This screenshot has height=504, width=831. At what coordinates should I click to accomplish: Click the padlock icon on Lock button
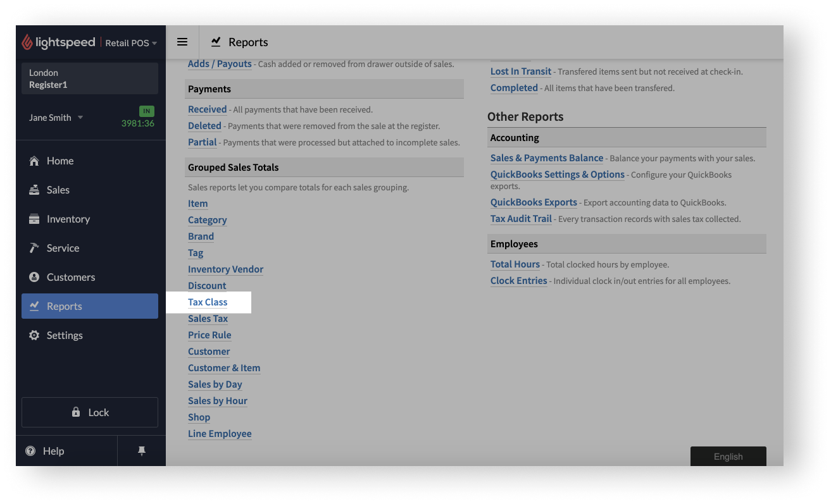point(76,412)
